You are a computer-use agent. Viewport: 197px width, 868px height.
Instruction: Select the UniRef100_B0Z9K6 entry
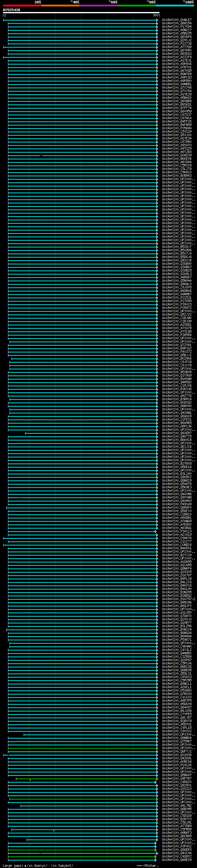(x=177, y=358)
